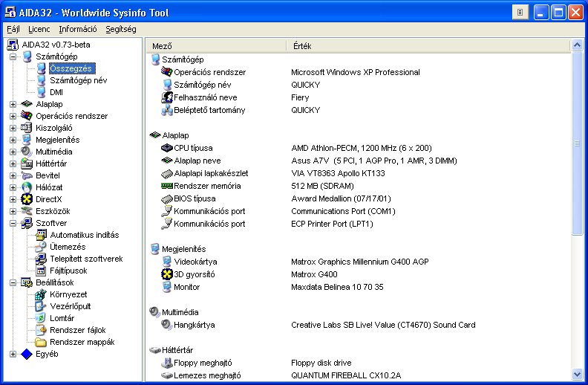Screen dimensions: 588x385
Task: Click the Alaplap motherboard icon in tree
Action: (27, 104)
